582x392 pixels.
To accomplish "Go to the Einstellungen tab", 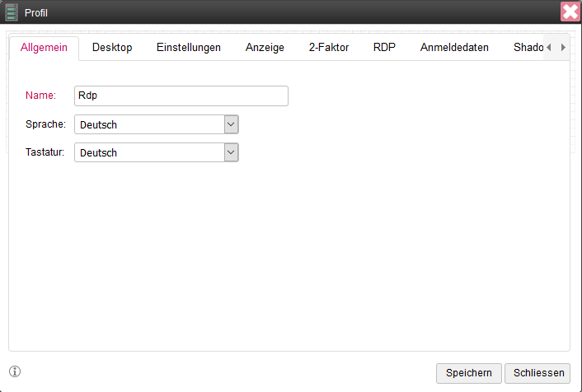I will point(189,48).
